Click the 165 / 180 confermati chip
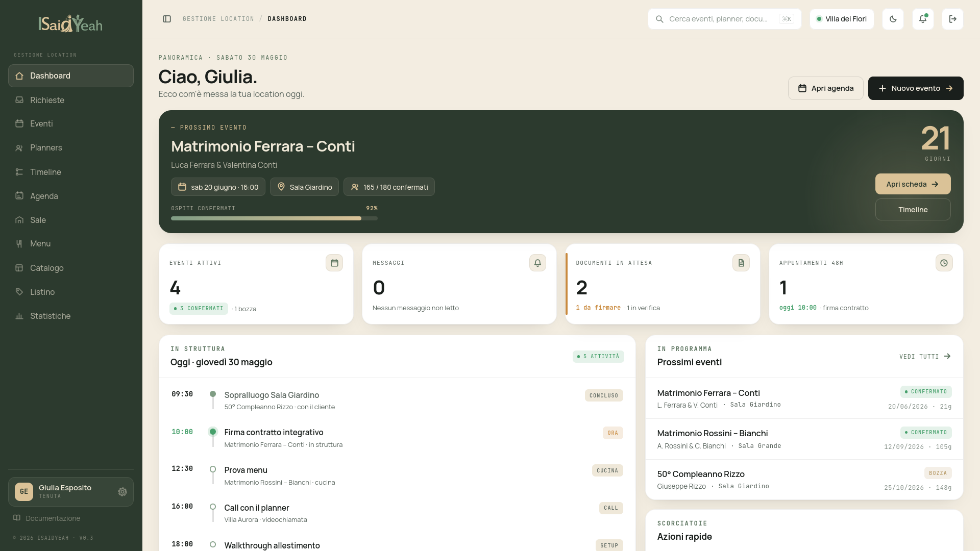 (389, 187)
